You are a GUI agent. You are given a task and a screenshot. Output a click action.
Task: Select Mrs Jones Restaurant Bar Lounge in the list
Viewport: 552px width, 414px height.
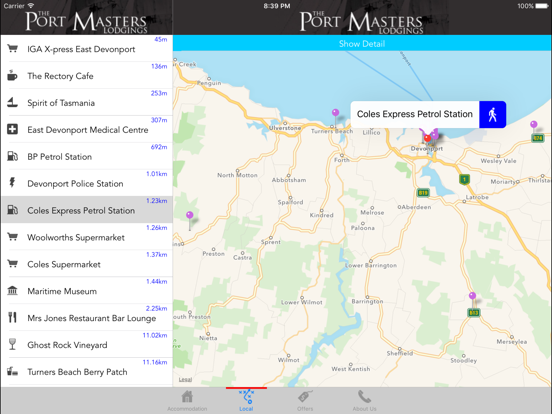[x=87, y=318]
